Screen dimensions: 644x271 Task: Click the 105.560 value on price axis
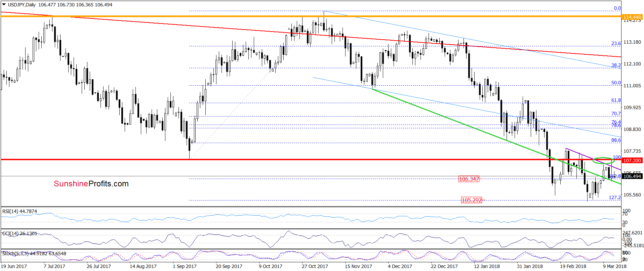(632, 195)
